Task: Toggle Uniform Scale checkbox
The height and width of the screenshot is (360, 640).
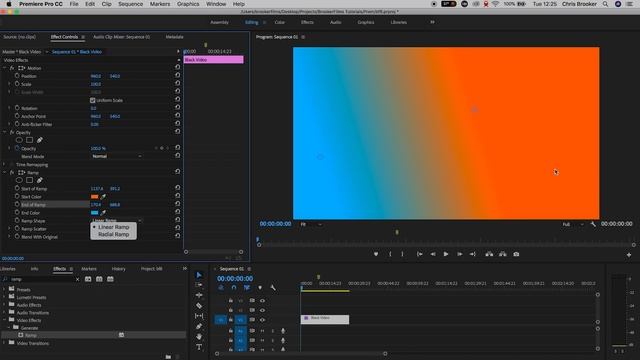Action: (x=93, y=100)
